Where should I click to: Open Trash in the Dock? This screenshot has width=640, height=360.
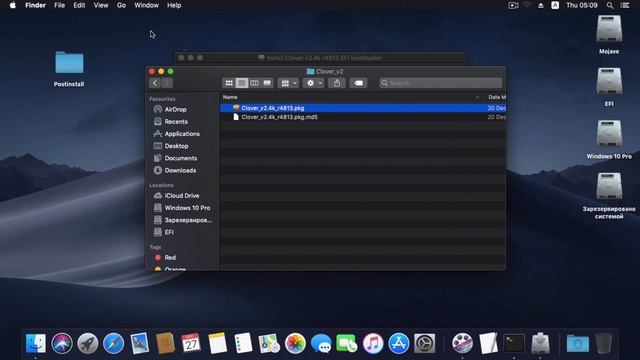pyautogui.click(x=603, y=343)
